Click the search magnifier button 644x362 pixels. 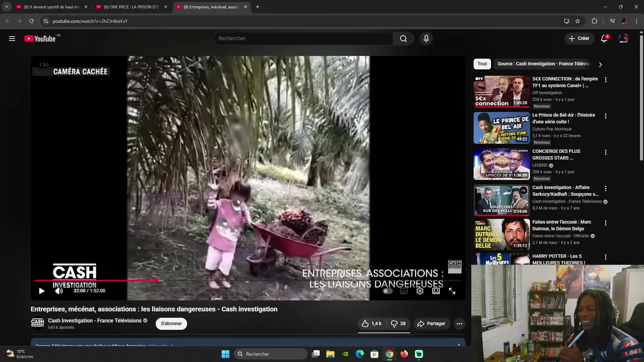[x=404, y=39]
